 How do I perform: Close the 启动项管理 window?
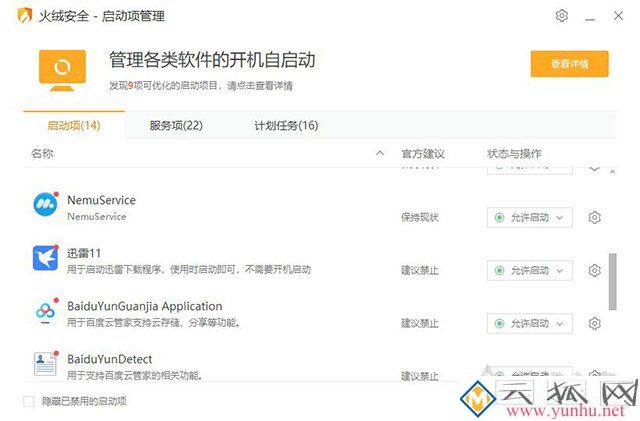tap(618, 16)
